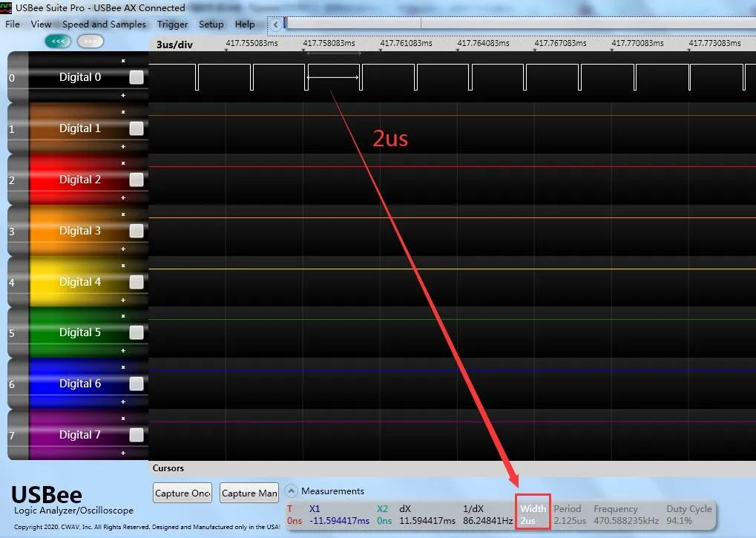The image size is (756, 538).
Task: Select the red Digital 2 channel label
Action: coord(80,180)
